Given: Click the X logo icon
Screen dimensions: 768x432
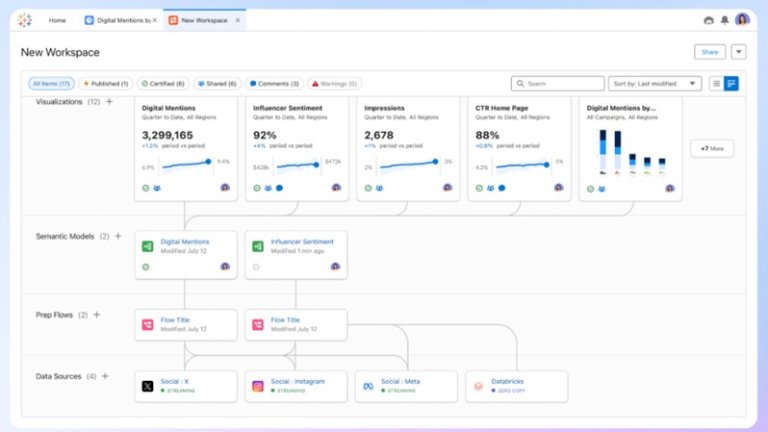Looking at the screenshot, I should [x=147, y=386].
